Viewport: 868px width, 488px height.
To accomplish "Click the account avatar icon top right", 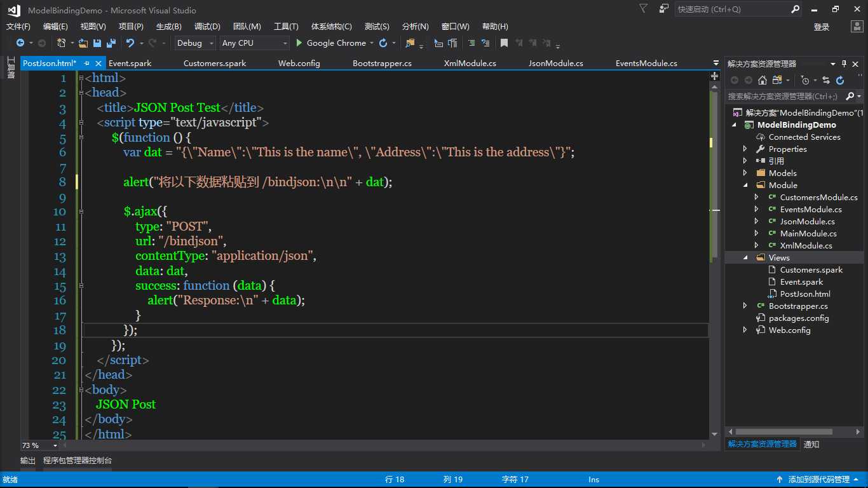I will (857, 27).
